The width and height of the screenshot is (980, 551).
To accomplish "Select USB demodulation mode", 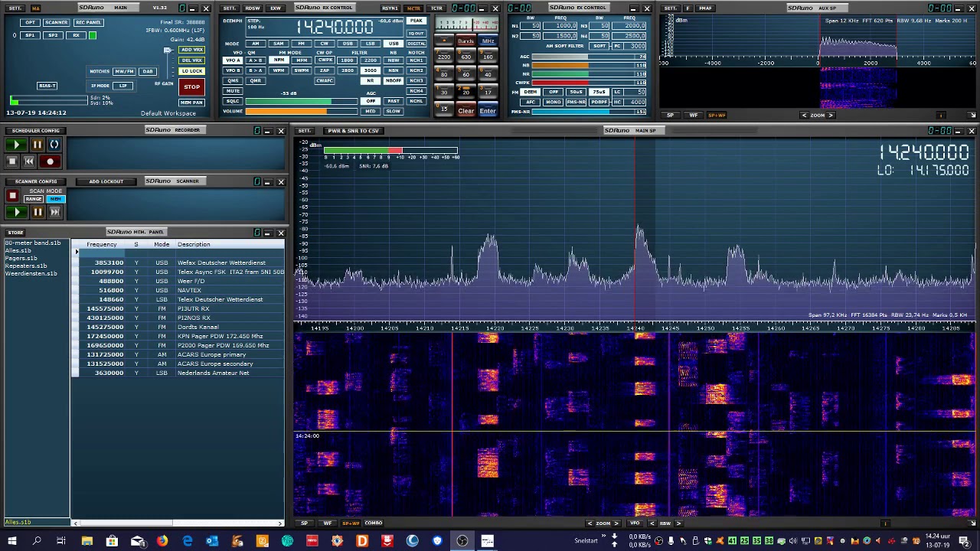I will tap(394, 44).
